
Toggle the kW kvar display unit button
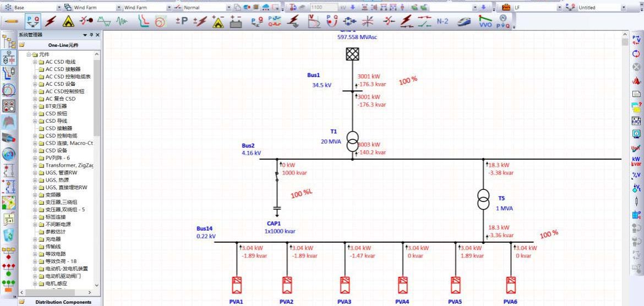(x=636, y=161)
